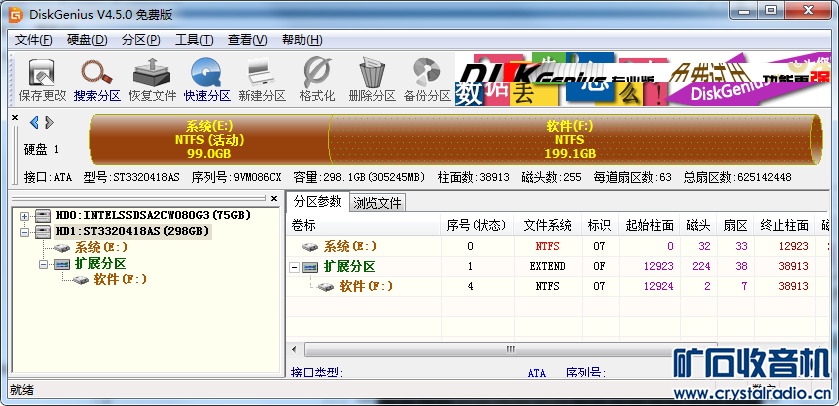Click start cylinder value 12924
This screenshot has width=839, height=406.
pyautogui.click(x=658, y=286)
